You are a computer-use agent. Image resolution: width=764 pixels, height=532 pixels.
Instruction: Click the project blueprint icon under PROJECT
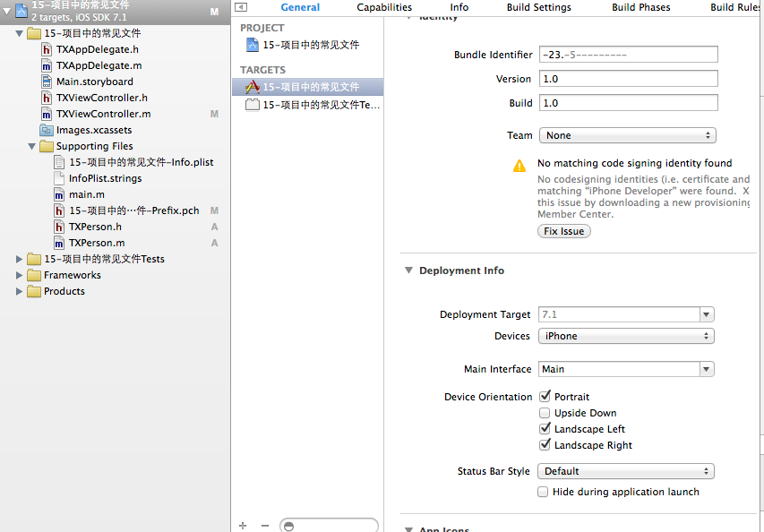[252, 45]
